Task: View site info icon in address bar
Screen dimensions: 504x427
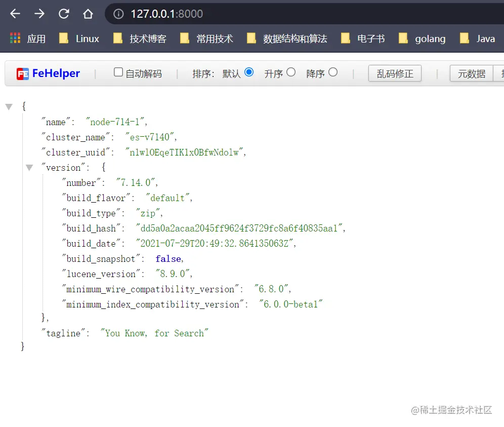Action: [118, 14]
